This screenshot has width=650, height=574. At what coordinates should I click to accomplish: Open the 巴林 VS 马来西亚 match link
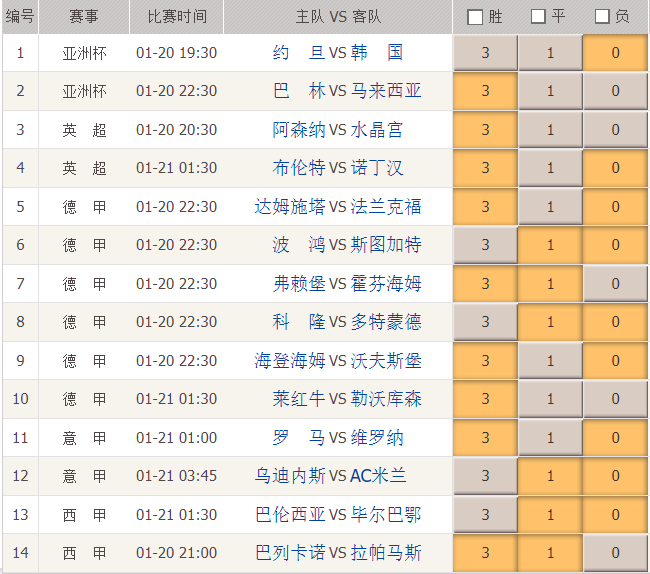pyautogui.click(x=347, y=91)
